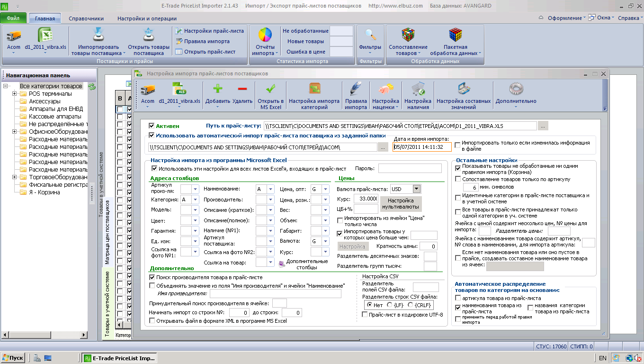
Task: Open Пакетная обработка данных cube icon
Action: (456, 36)
